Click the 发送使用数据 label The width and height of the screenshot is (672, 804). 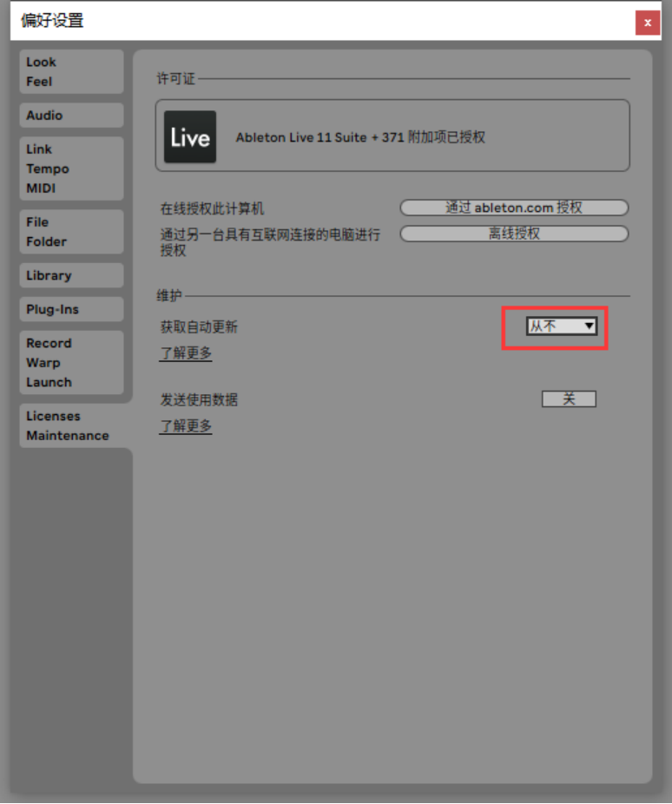(x=199, y=399)
